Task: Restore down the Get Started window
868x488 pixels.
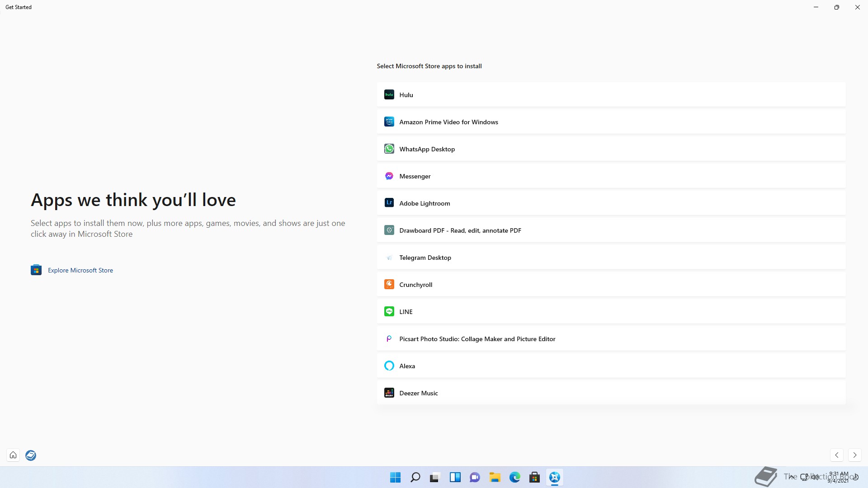Action: 836,7
